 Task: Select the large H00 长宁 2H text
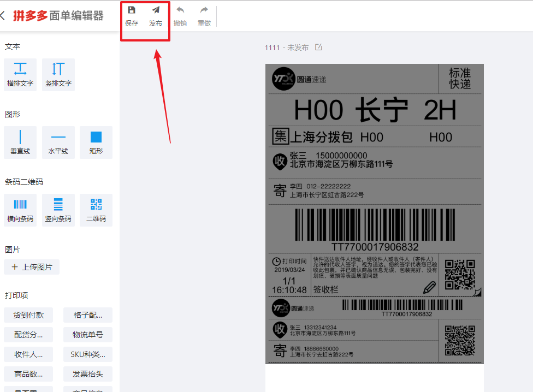(x=375, y=110)
